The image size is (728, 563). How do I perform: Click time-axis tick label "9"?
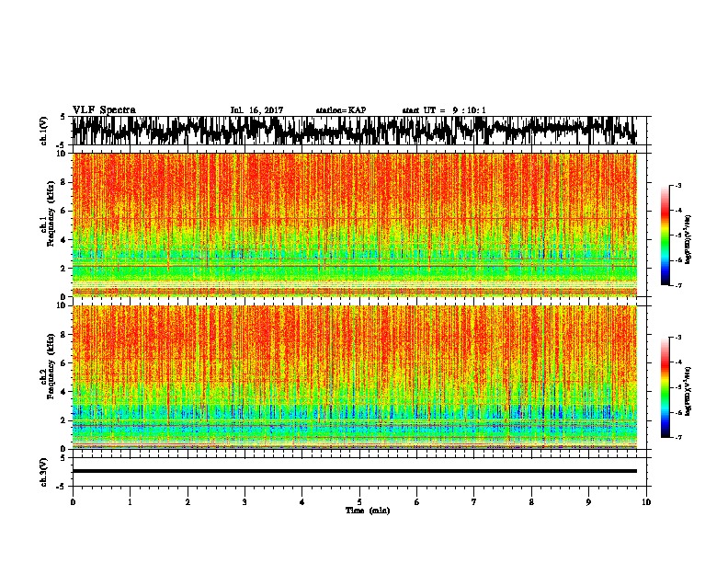point(588,502)
